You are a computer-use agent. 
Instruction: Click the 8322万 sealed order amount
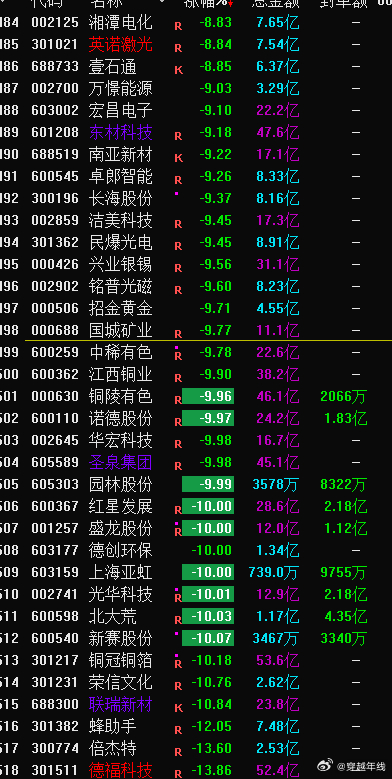click(x=344, y=484)
